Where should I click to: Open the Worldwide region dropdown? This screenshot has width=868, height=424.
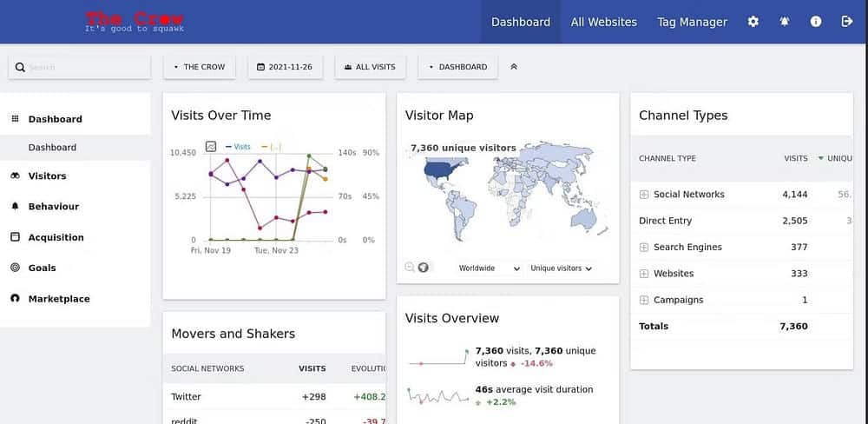[x=489, y=268]
